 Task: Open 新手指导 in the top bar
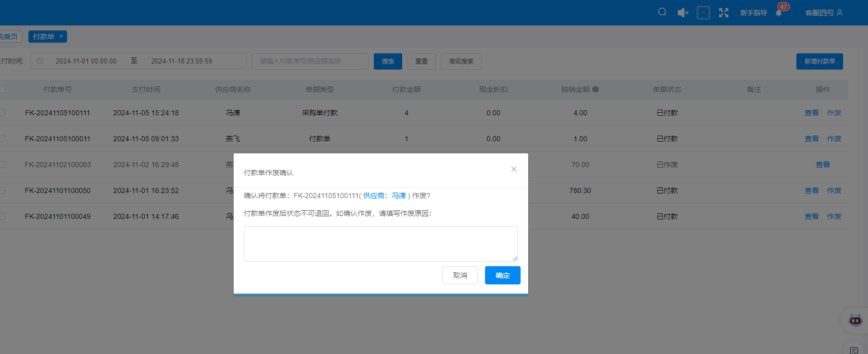[x=753, y=13]
